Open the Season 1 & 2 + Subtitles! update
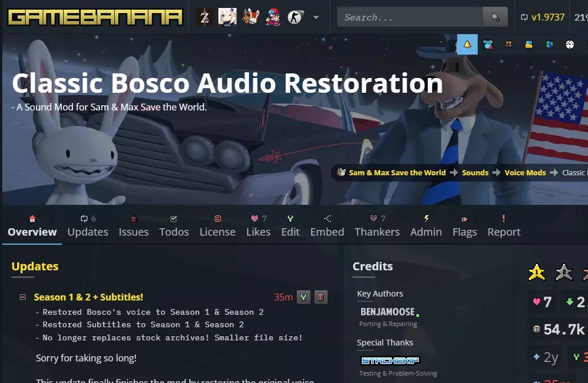The height and width of the screenshot is (383, 588). point(89,297)
